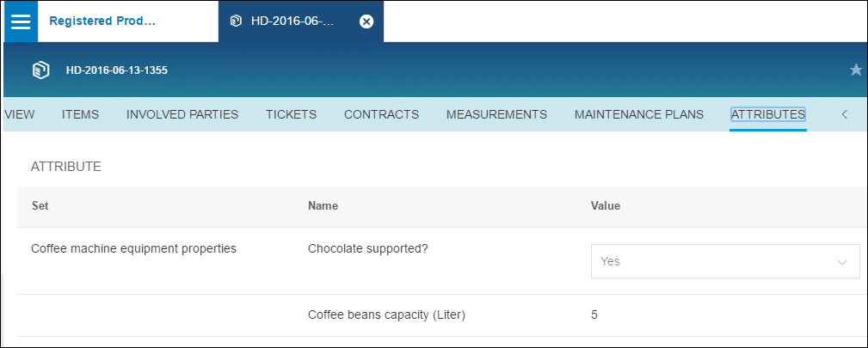Image resolution: width=868 pixels, height=348 pixels.
Task: Open the ITEMS tab
Action: click(x=80, y=114)
